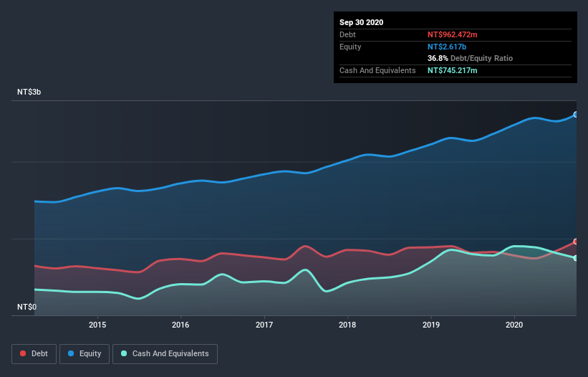This screenshot has height=377, width=588.
Task: Click the NT$962.472m debt value
Action: coord(452,34)
